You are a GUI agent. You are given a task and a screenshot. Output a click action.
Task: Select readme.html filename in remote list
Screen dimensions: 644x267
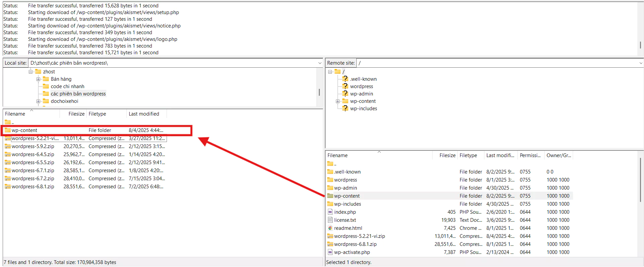(348, 228)
